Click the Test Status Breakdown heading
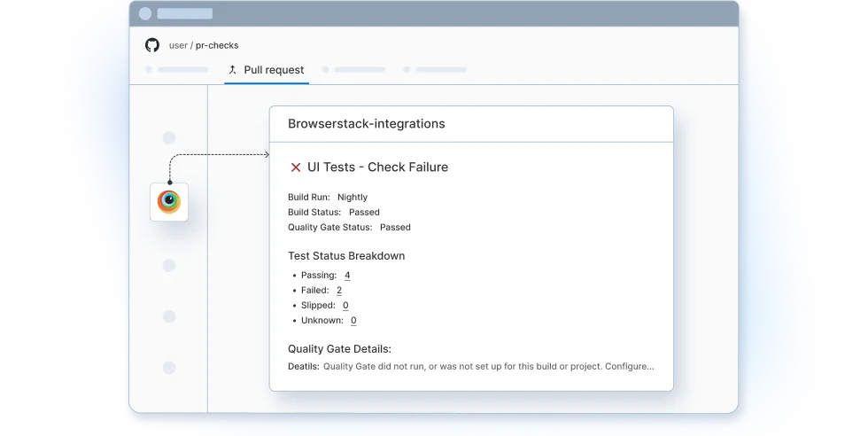Screen dimensions: 868x436 coord(346,256)
